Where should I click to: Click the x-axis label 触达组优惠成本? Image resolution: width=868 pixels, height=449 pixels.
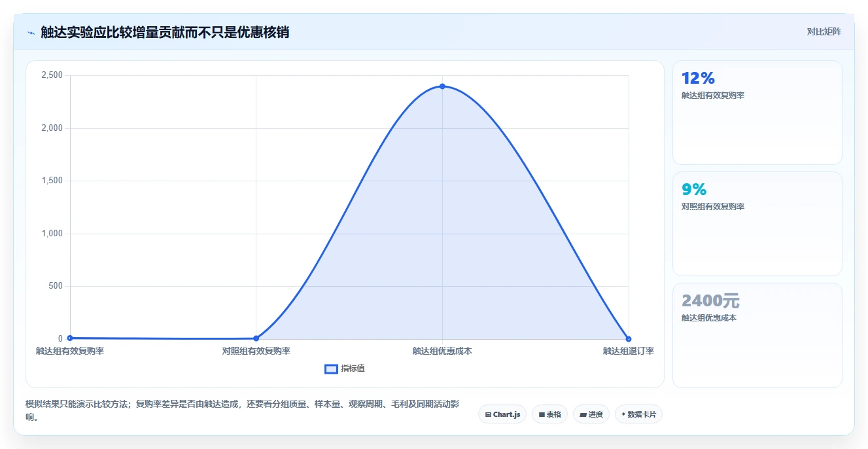442,351
